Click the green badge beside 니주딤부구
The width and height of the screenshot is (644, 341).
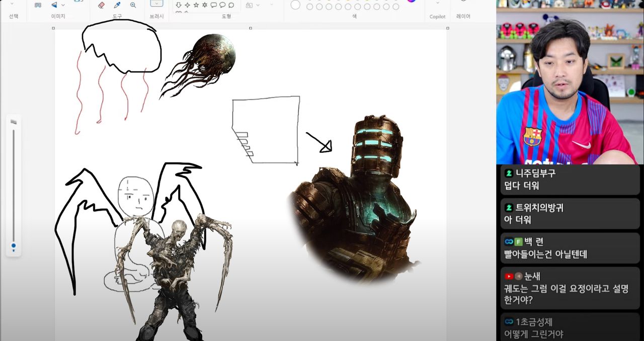(509, 173)
